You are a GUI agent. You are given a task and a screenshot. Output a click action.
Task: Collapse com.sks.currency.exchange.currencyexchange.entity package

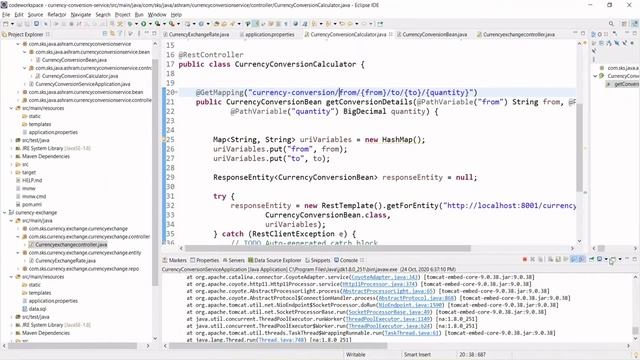point(18,253)
